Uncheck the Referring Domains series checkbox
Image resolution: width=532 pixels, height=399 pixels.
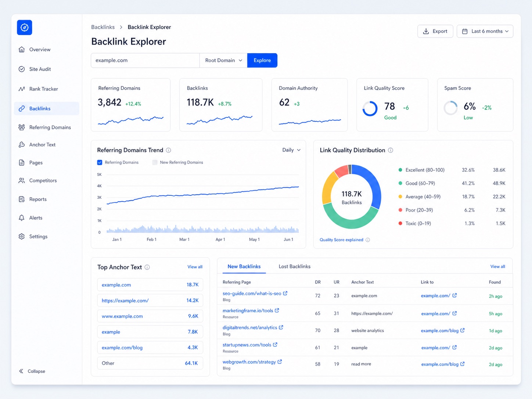coord(100,162)
